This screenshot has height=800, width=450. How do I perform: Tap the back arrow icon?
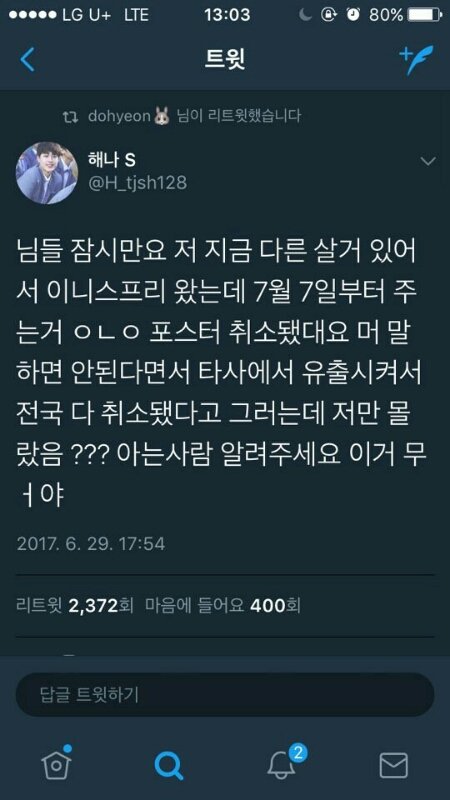28,60
